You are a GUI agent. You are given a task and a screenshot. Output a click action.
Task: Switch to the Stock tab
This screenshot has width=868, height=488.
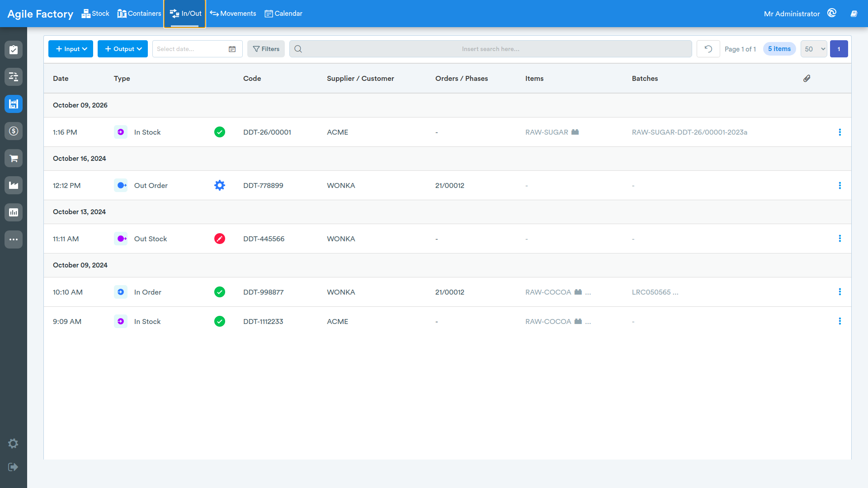coord(95,14)
